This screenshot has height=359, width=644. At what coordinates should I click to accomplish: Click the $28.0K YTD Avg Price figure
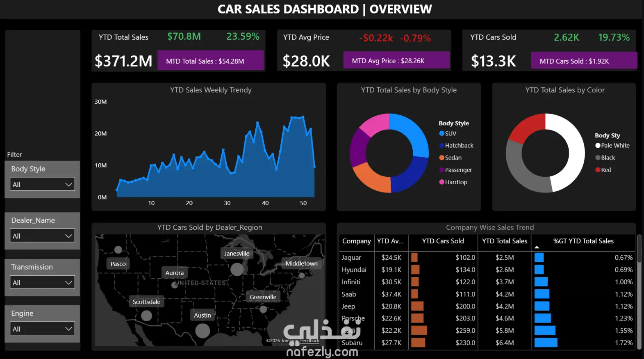pyautogui.click(x=306, y=61)
